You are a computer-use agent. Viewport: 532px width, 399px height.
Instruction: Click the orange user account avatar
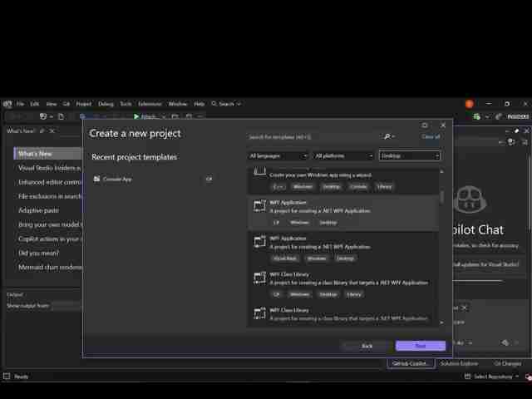click(x=469, y=104)
